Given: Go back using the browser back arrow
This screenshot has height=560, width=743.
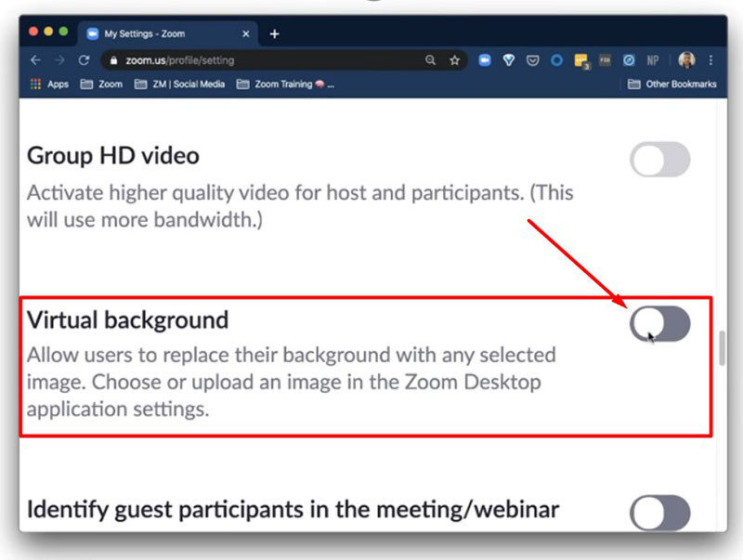Looking at the screenshot, I should (x=35, y=60).
